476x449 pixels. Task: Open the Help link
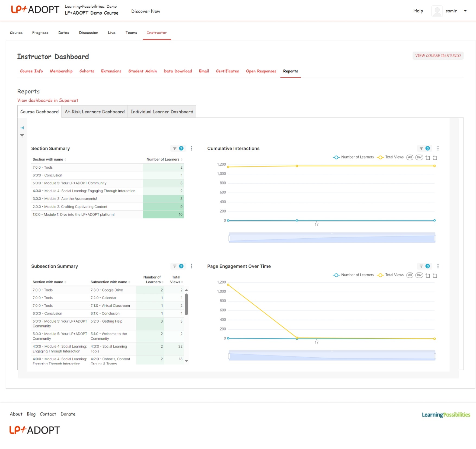[418, 11]
